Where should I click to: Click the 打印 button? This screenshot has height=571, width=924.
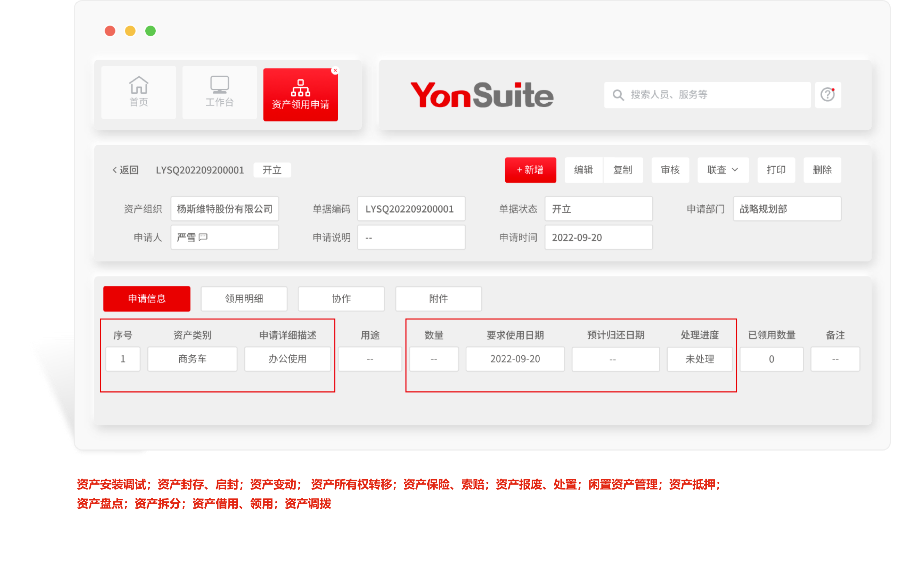pyautogui.click(x=776, y=170)
